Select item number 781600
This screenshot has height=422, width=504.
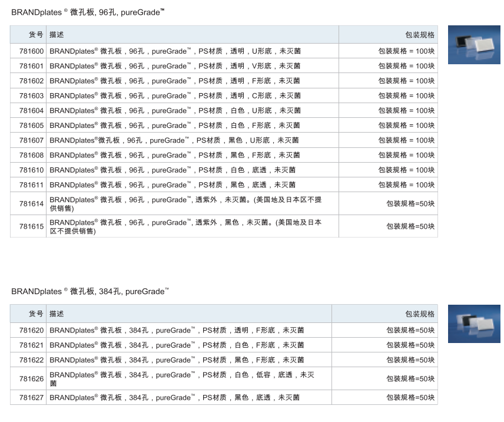pyautogui.click(x=31, y=51)
